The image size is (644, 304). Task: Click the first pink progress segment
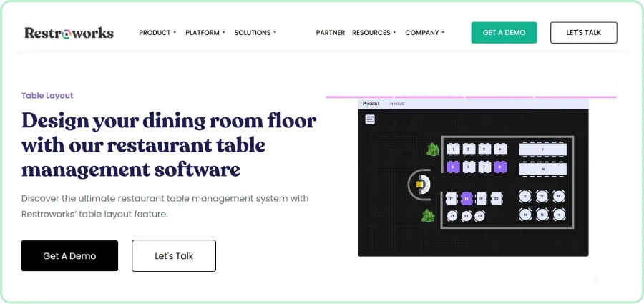click(x=360, y=97)
